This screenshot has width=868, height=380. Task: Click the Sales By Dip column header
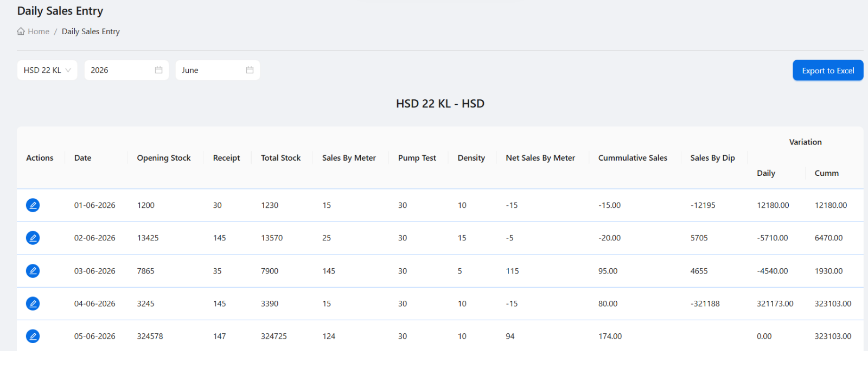click(x=712, y=158)
